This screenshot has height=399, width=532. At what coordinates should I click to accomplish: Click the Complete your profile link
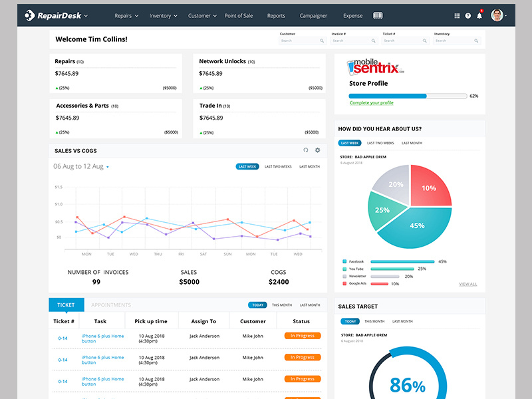pos(372,103)
